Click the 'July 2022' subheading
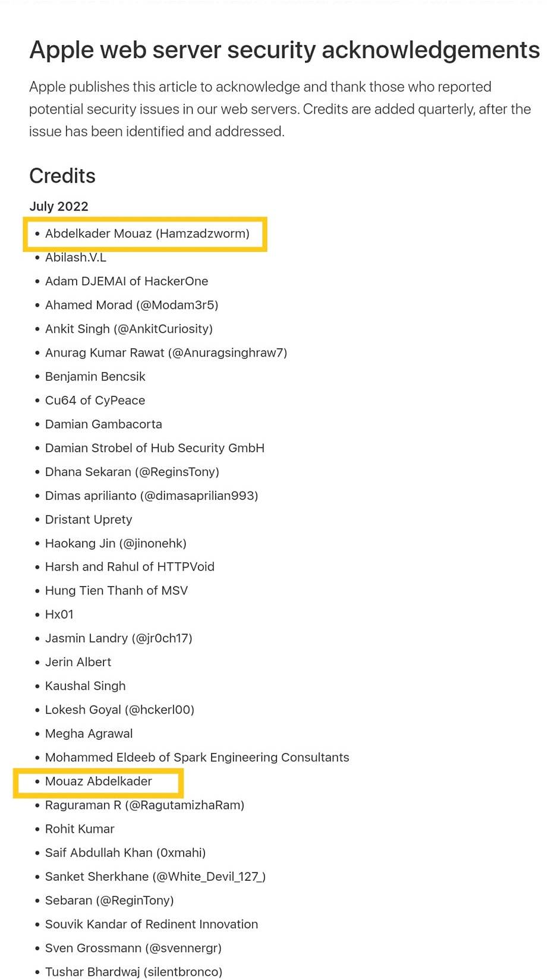This screenshot has height=980, width=548. (59, 206)
